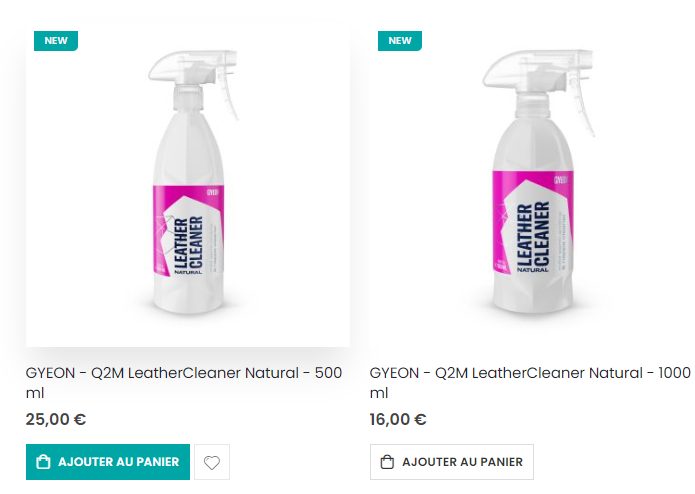Click NEW badge on 500 ml product
The width and height of the screenshot is (695, 494).
(x=56, y=41)
